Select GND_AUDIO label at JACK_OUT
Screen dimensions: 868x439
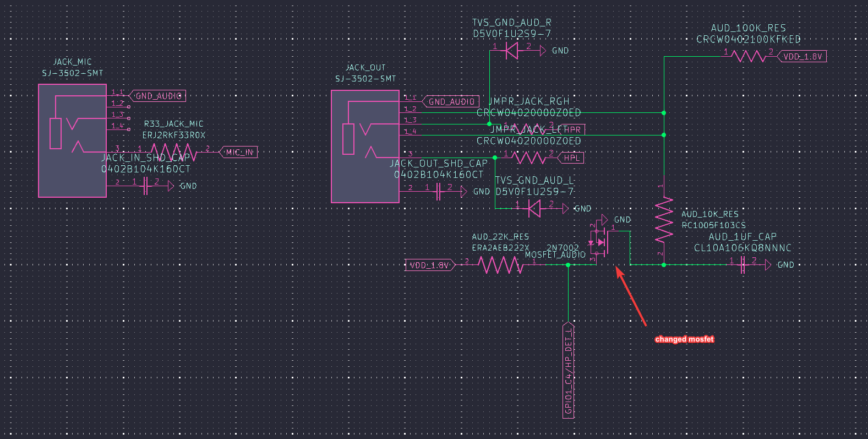coord(450,101)
